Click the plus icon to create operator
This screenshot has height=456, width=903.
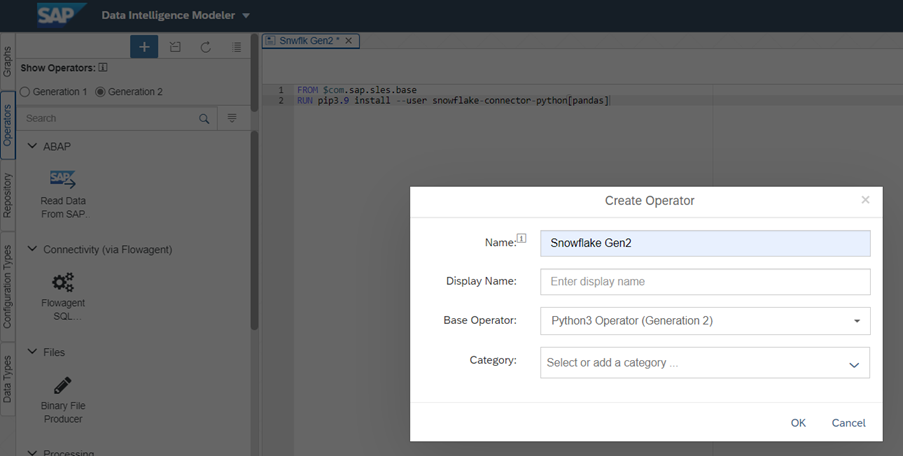tap(144, 47)
